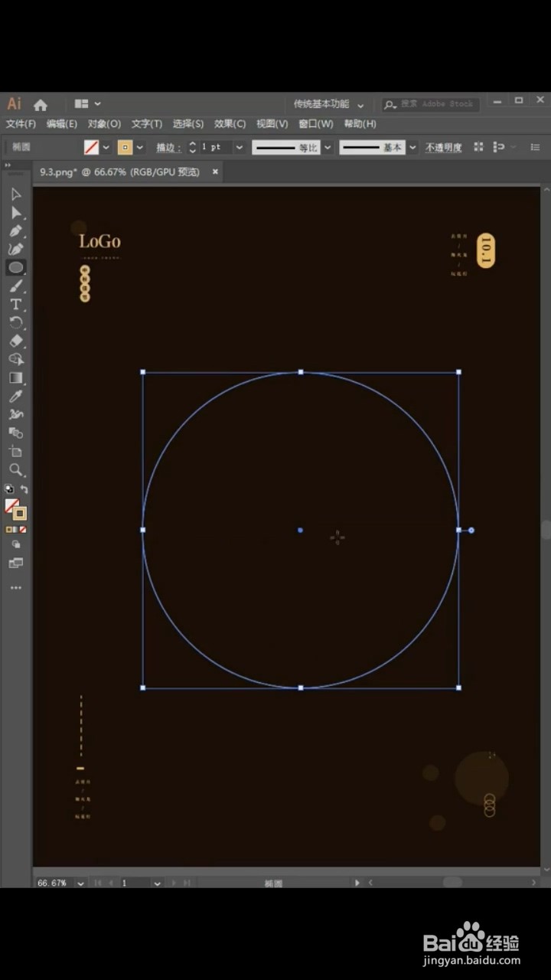Open drawing modes icon
This screenshot has width=551, height=980.
point(16,544)
